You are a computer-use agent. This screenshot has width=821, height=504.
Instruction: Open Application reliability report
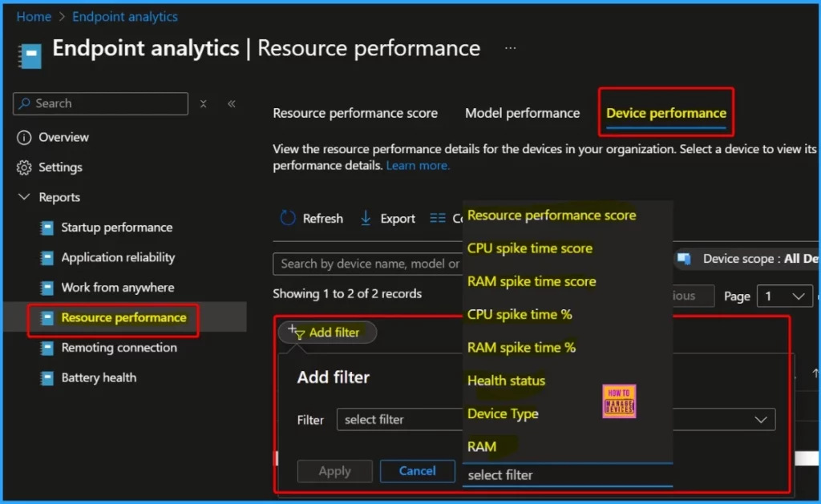click(118, 257)
